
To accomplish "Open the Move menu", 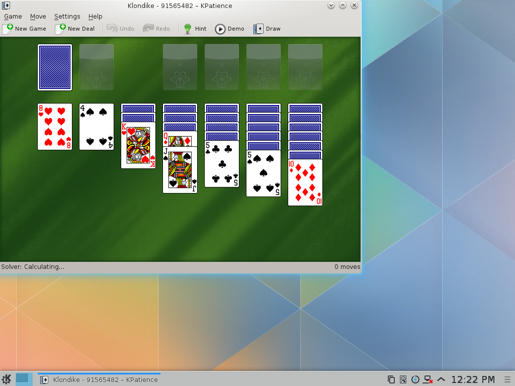I will (x=38, y=16).
